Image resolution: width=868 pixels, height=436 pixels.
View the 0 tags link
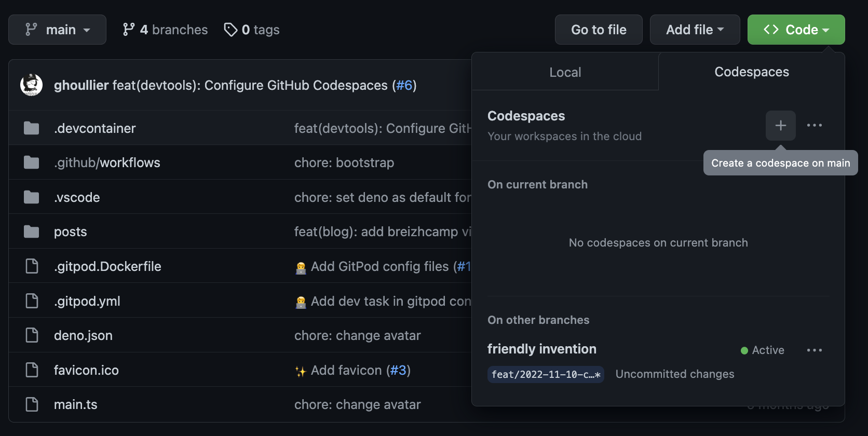(x=252, y=30)
